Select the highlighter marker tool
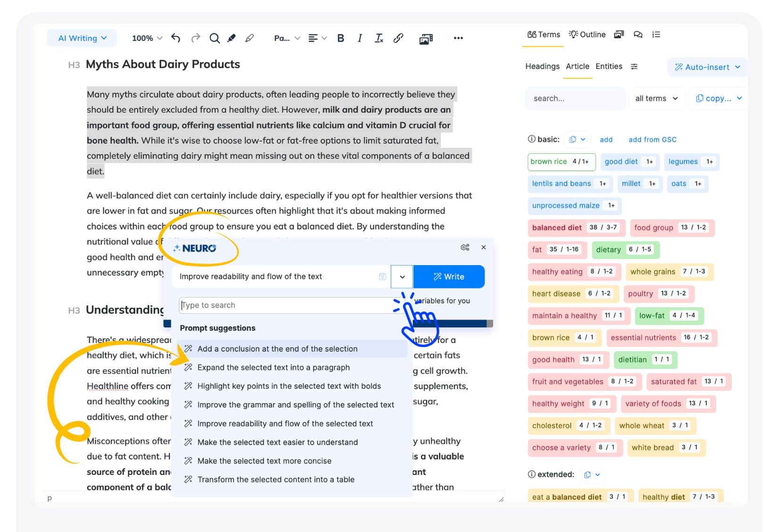This screenshot has width=778, height=532. 232,38
